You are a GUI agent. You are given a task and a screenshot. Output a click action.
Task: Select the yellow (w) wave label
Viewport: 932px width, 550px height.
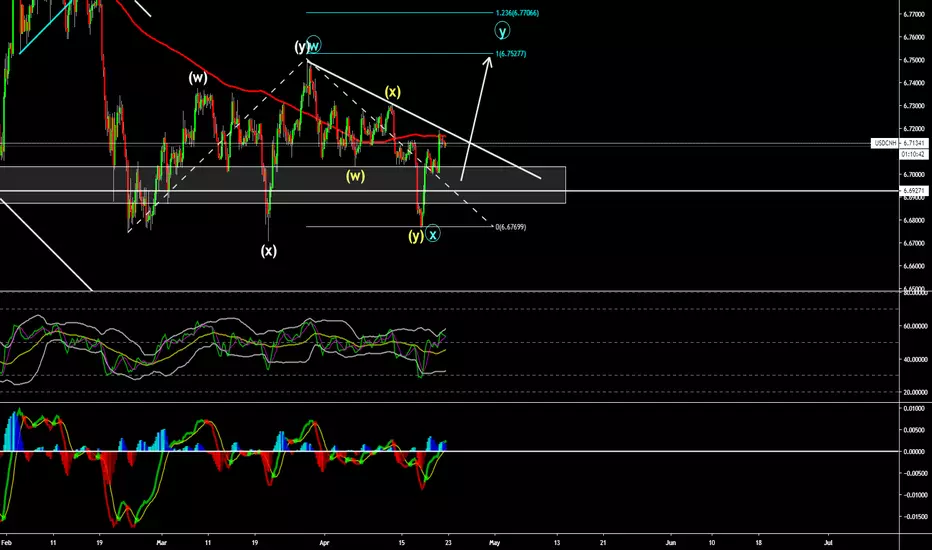[355, 176]
